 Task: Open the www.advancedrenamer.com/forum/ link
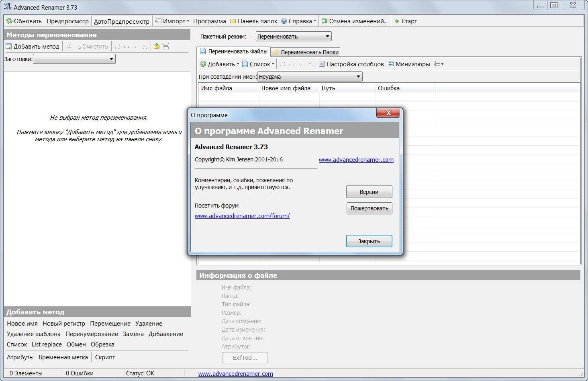(242, 216)
